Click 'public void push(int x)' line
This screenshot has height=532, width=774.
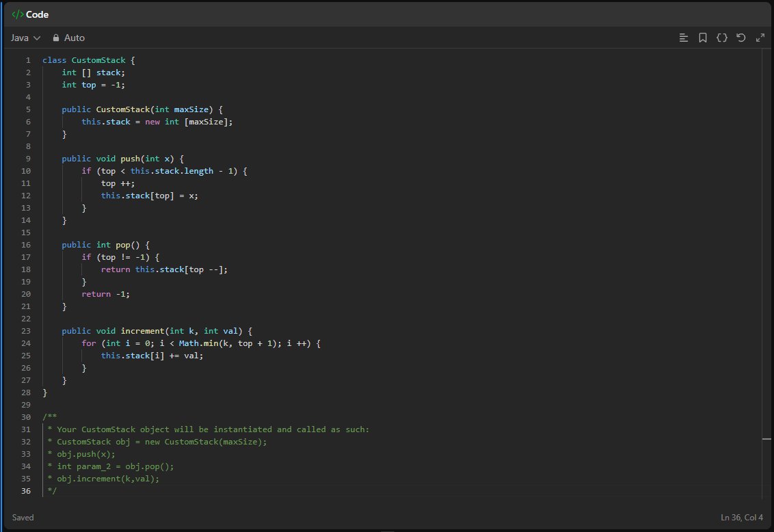tap(122, 159)
